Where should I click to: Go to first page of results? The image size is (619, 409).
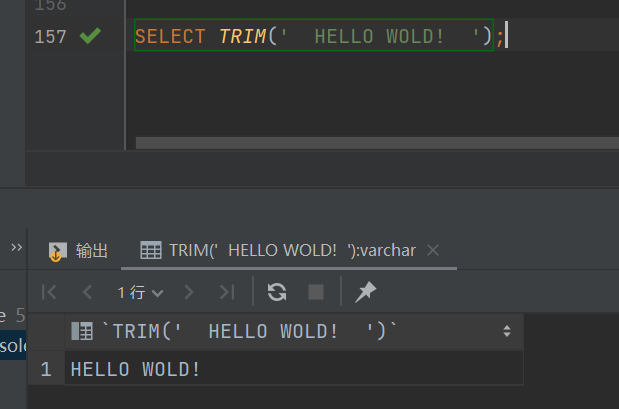point(49,292)
